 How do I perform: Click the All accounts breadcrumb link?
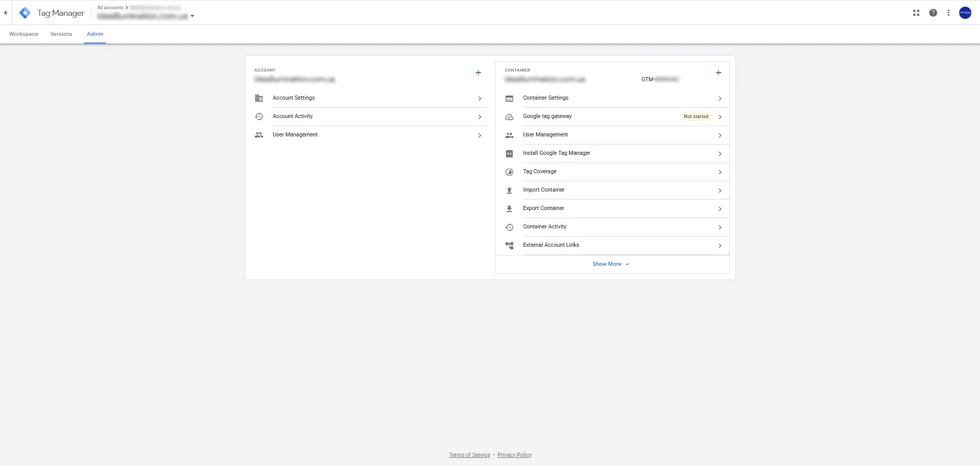coord(110,8)
